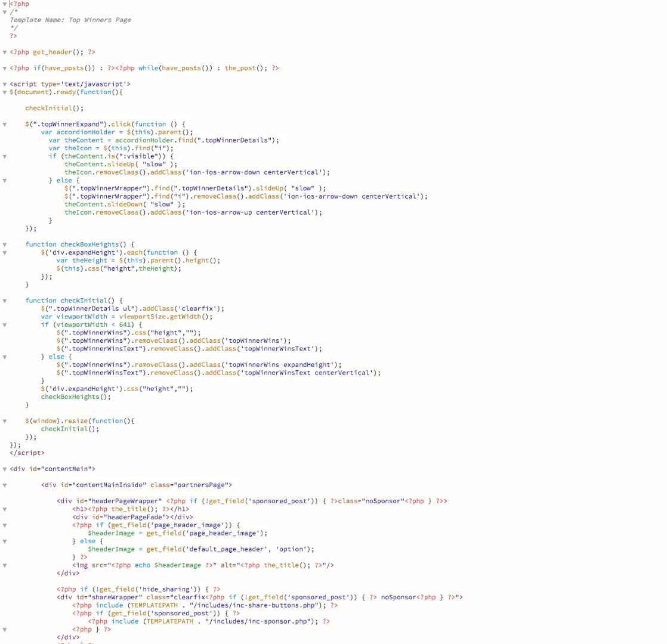Toggle fold arrow beside get_header() line
Screen dimensions: 667x644
pos(5,52)
